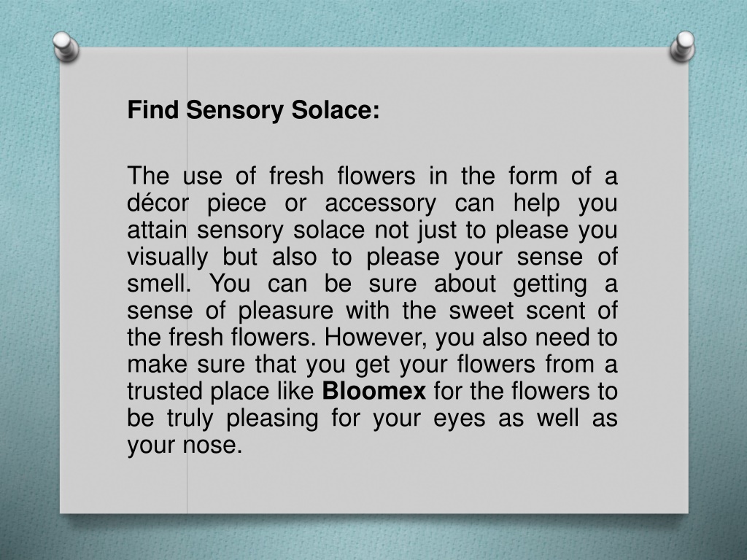
Task: Click the word 'accessory' in paragraph
Action: [x=380, y=204]
